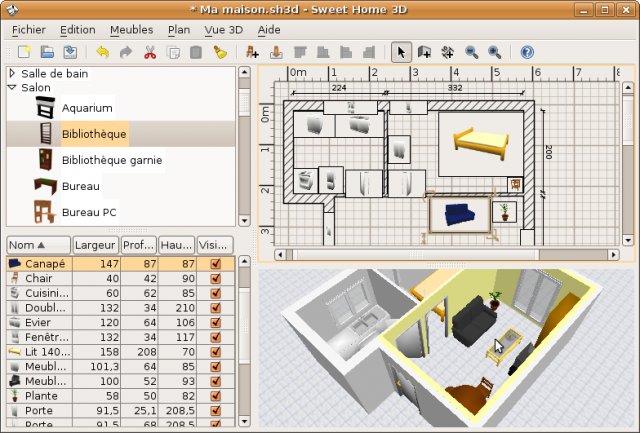The height and width of the screenshot is (433, 640).
Task: Select the arrow selection mode tool
Action: point(401,52)
